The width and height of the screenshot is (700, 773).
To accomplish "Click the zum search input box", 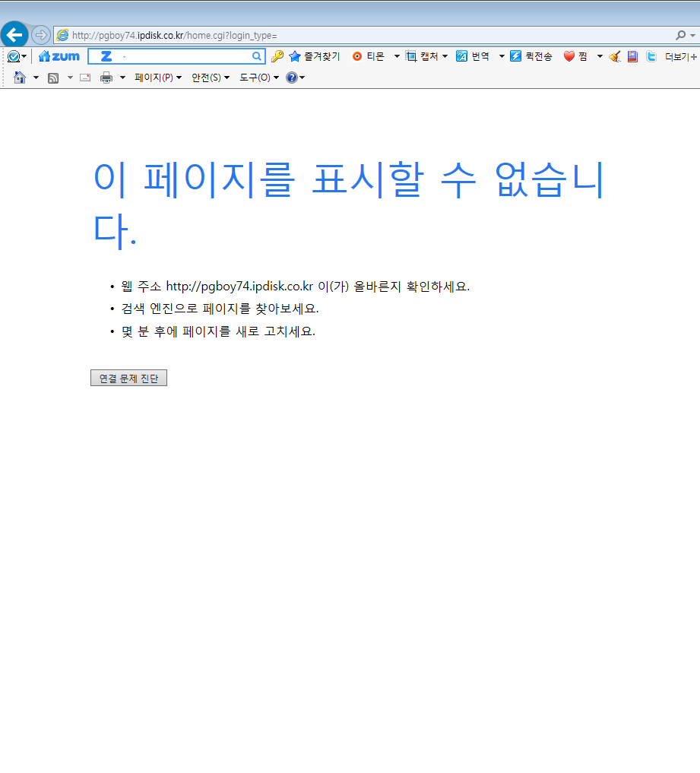I will click(x=176, y=56).
